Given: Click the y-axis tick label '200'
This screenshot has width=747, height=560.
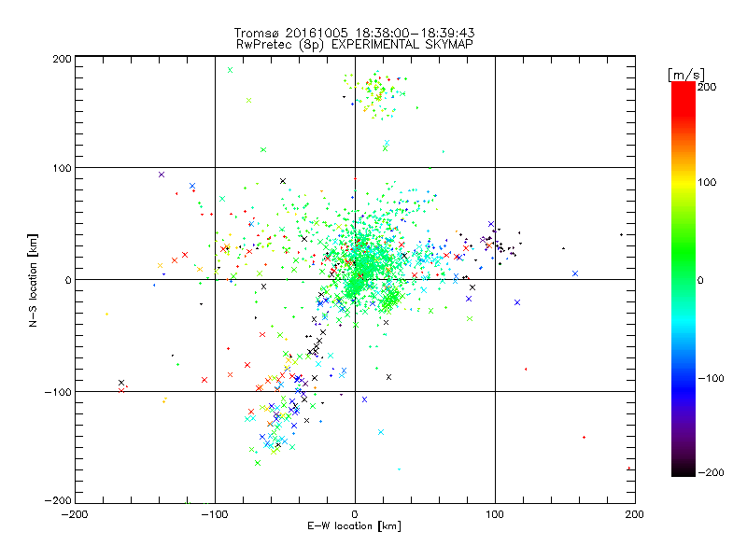Looking at the screenshot, I should [62, 59].
